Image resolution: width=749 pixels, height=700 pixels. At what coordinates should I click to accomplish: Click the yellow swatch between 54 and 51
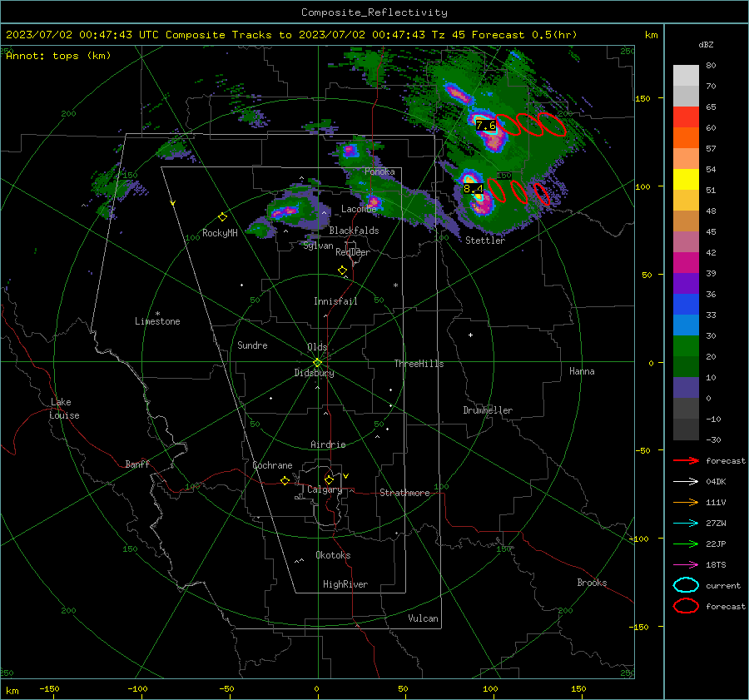[x=686, y=180]
